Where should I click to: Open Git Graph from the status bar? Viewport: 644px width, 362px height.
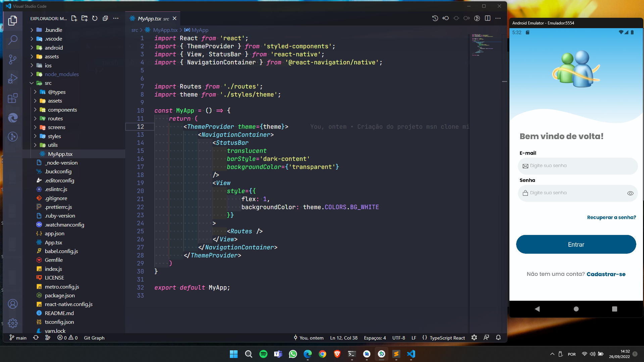pyautogui.click(x=94, y=338)
